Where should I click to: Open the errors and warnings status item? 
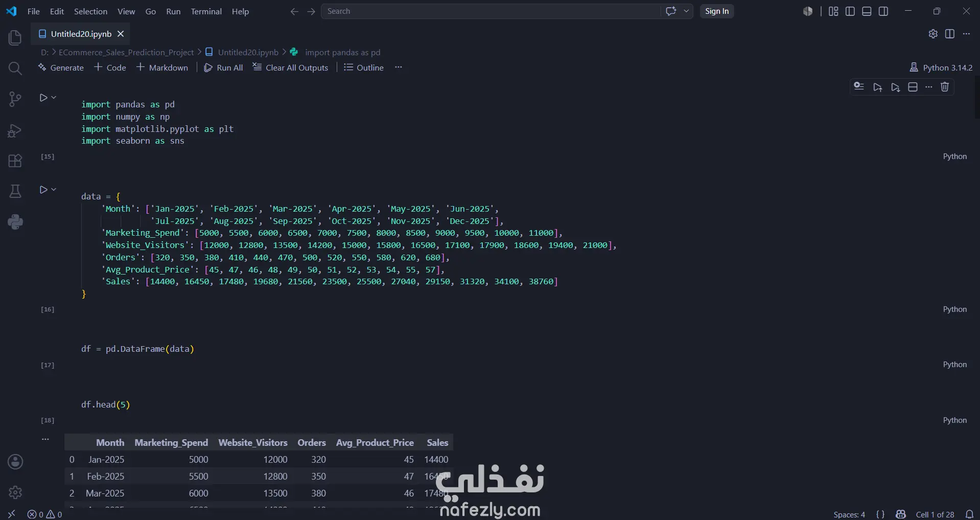(x=45, y=514)
